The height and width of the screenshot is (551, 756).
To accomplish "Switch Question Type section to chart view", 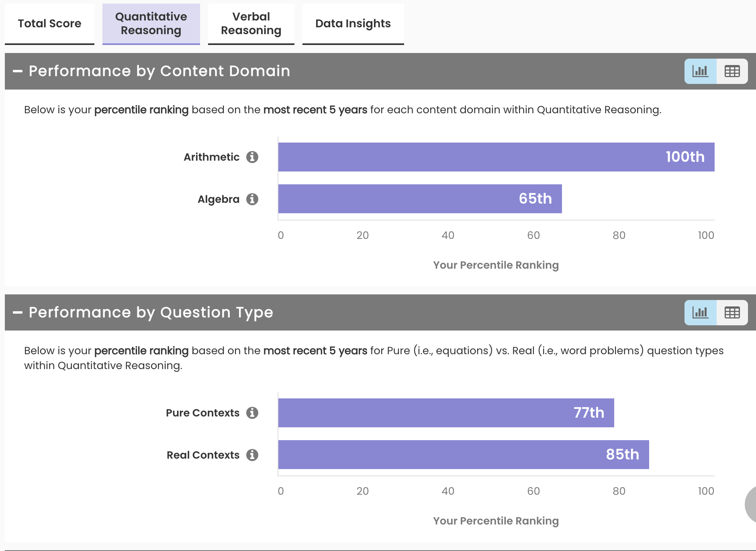I will point(700,312).
